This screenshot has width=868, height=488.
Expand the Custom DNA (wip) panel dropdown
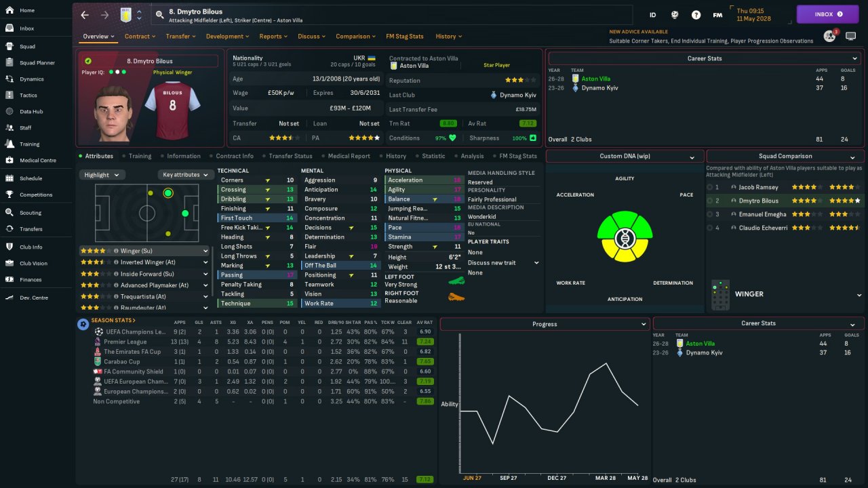pyautogui.click(x=692, y=157)
